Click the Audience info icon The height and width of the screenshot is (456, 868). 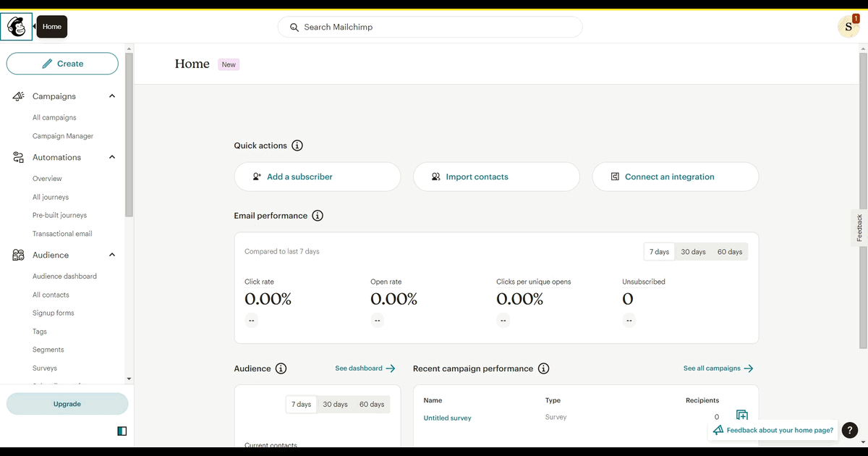pos(281,368)
